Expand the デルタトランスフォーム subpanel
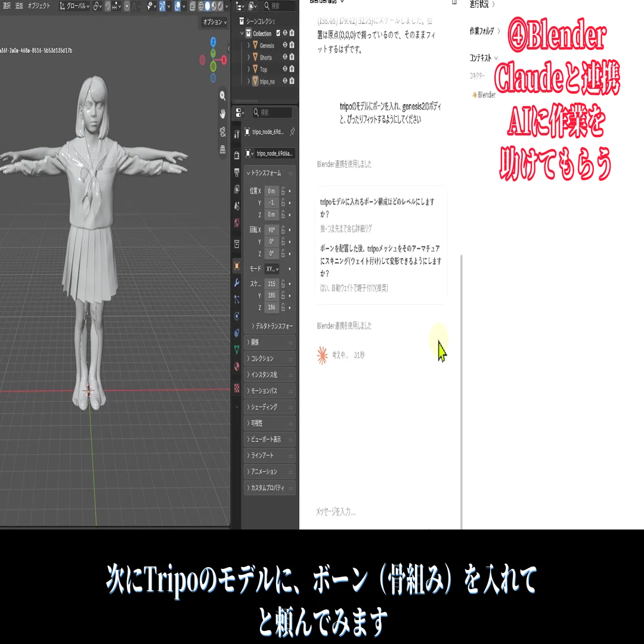644x644 pixels. pos(272,326)
